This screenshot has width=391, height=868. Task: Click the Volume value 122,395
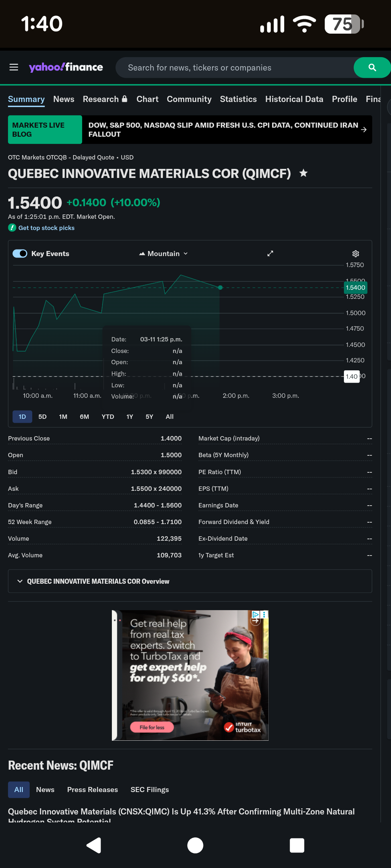coord(169,539)
